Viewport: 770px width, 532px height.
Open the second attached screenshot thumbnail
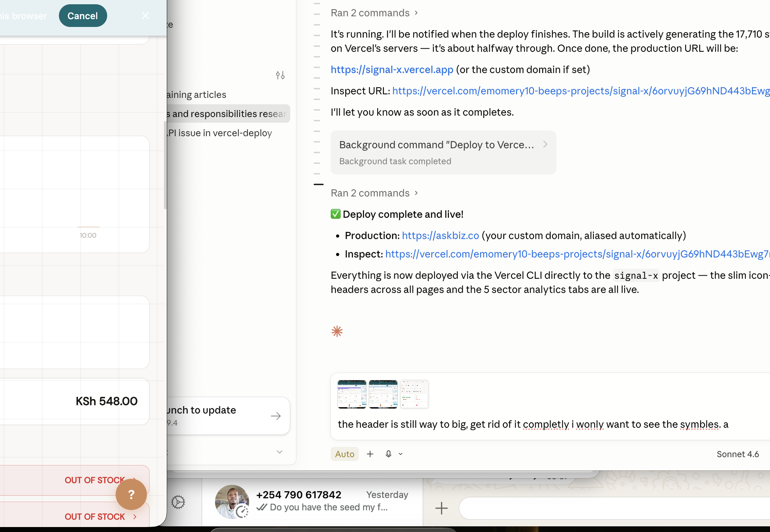(383, 394)
